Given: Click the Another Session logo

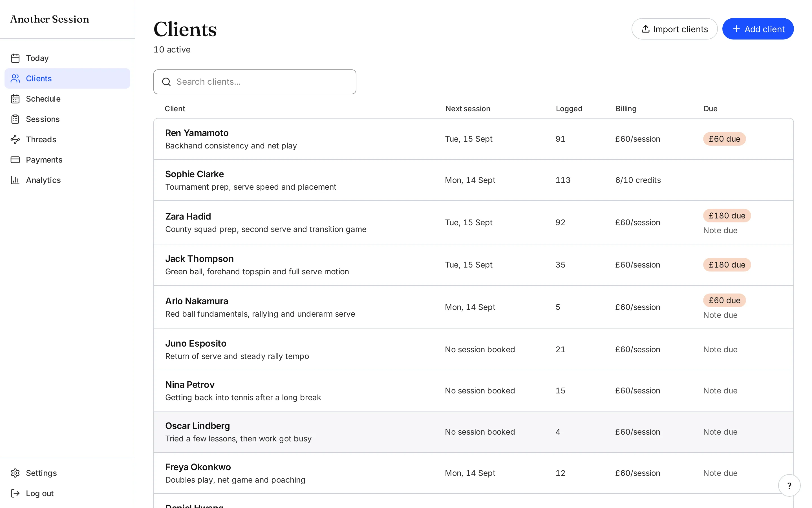Looking at the screenshot, I should 50,19.
